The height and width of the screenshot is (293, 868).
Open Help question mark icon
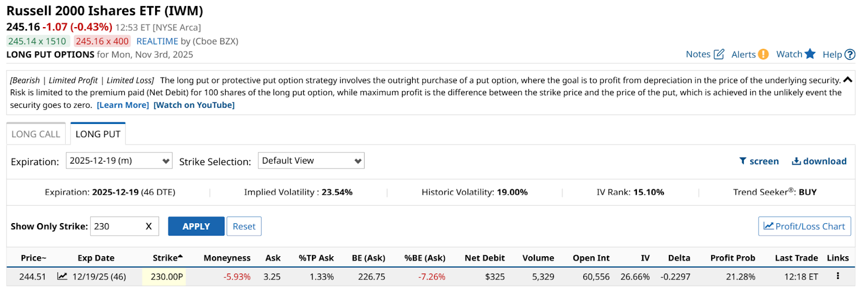point(850,54)
